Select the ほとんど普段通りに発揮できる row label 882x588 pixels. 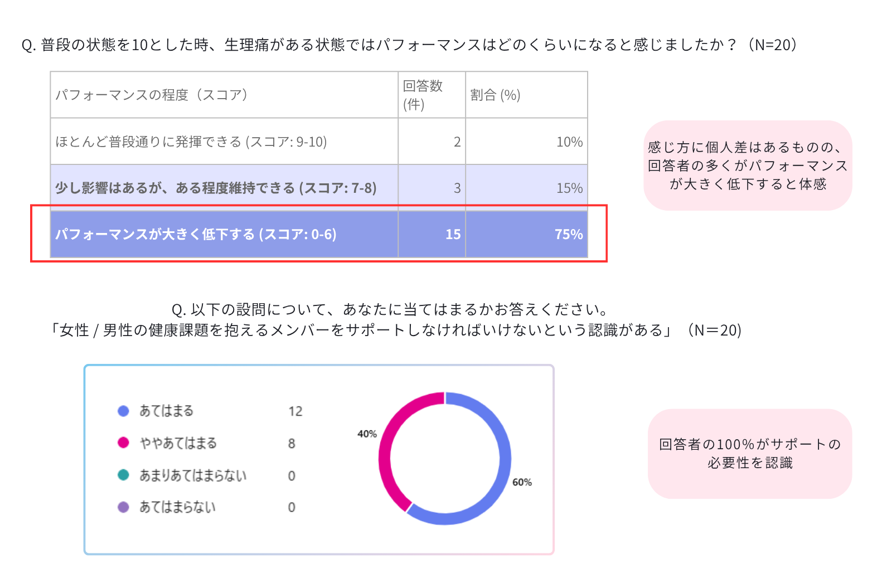tap(191, 142)
